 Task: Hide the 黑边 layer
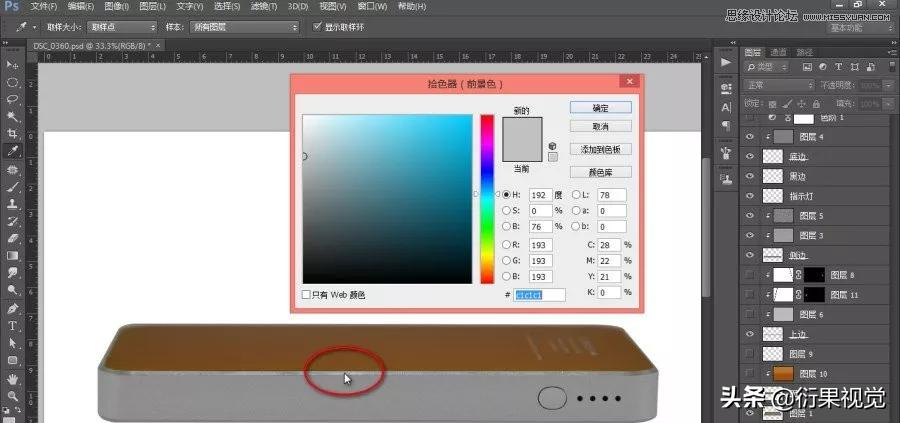tap(749, 176)
